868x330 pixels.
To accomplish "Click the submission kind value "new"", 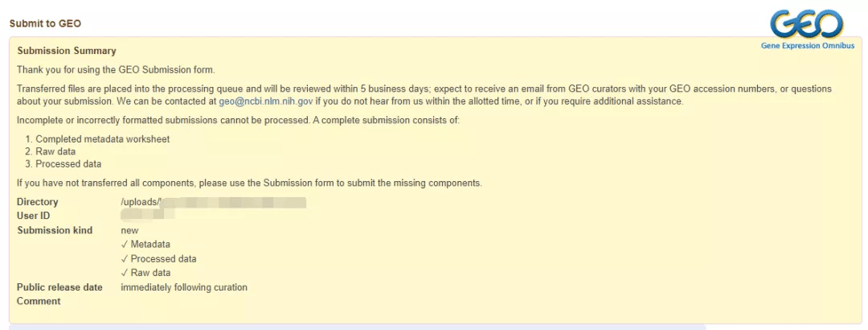I will [x=129, y=230].
